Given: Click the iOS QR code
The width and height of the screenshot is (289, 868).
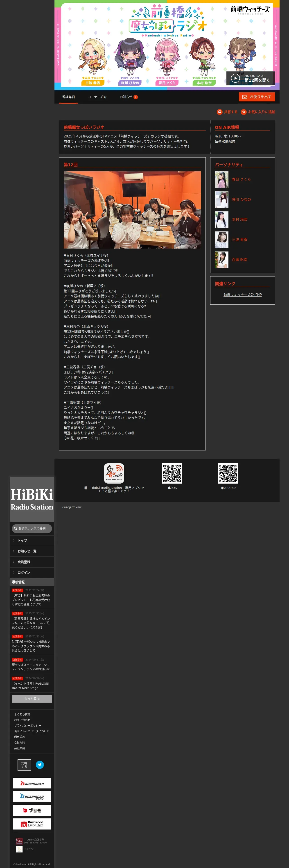Looking at the screenshot, I should (172, 473).
